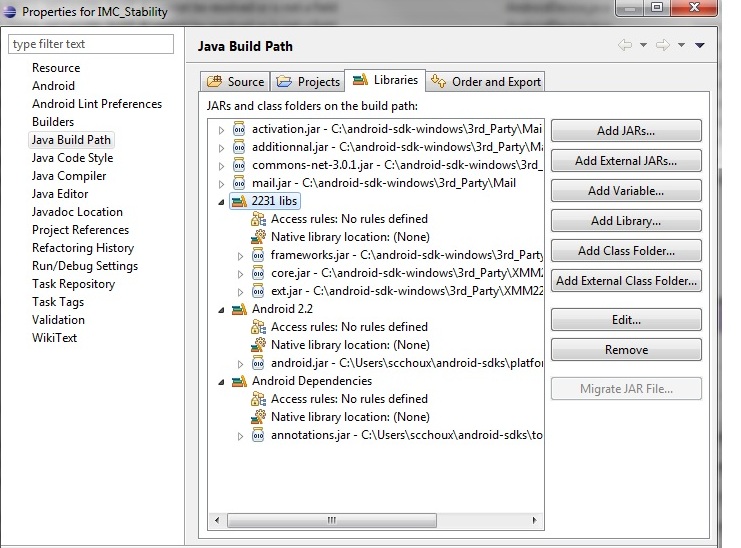Click the forward navigation arrow icon

[x=664, y=46]
